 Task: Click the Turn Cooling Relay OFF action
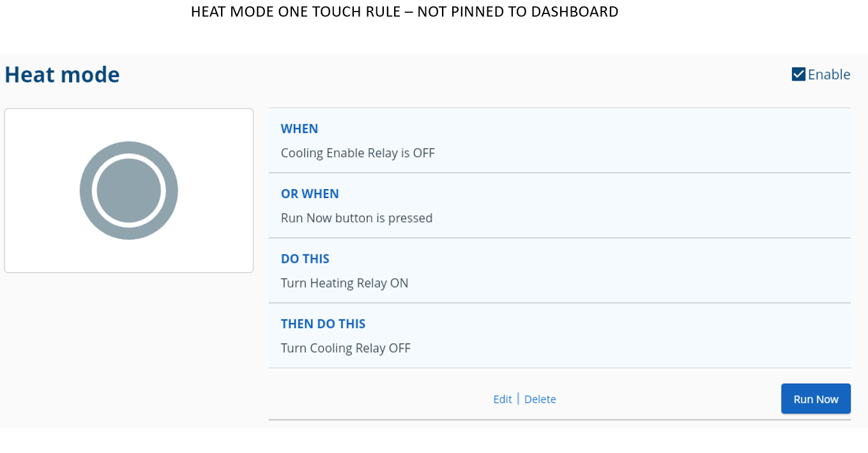click(x=346, y=348)
